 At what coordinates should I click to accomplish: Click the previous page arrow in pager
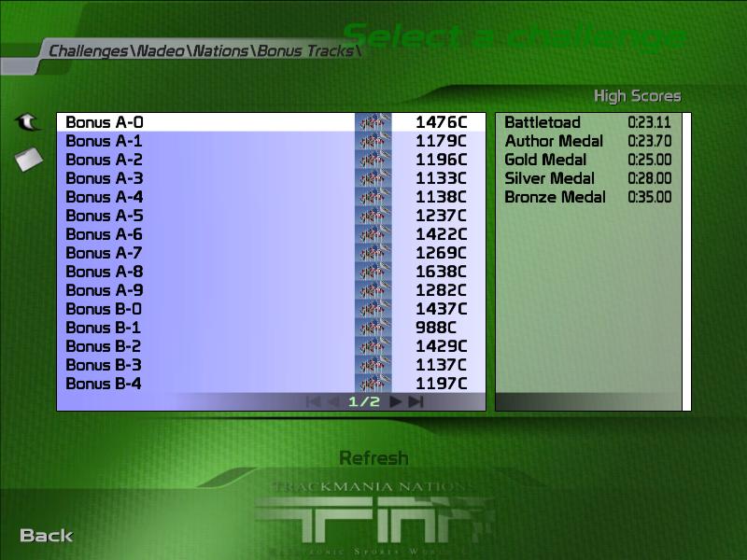click(x=333, y=402)
